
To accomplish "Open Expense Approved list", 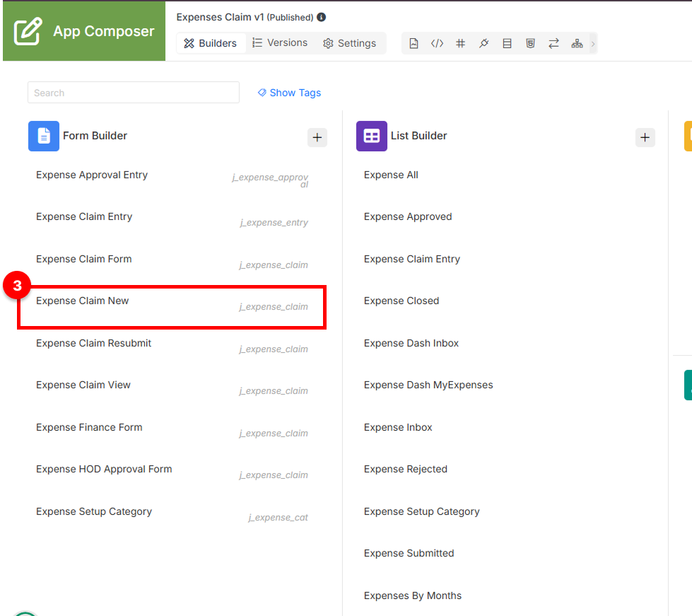I will click(408, 217).
